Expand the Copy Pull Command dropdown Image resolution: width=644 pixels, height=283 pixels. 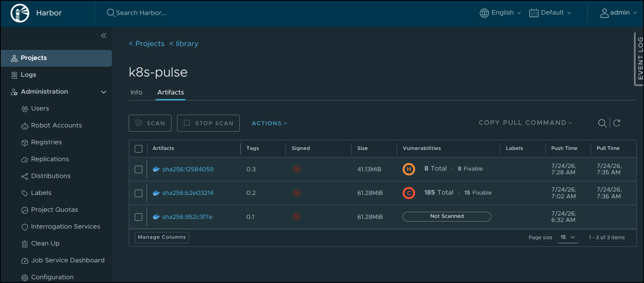(525, 123)
